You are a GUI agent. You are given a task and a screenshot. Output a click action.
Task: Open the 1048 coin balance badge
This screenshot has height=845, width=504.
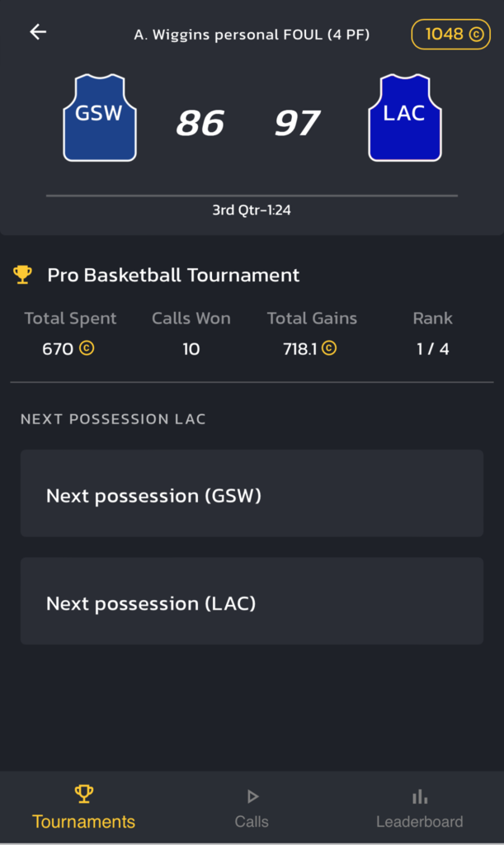[450, 35]
